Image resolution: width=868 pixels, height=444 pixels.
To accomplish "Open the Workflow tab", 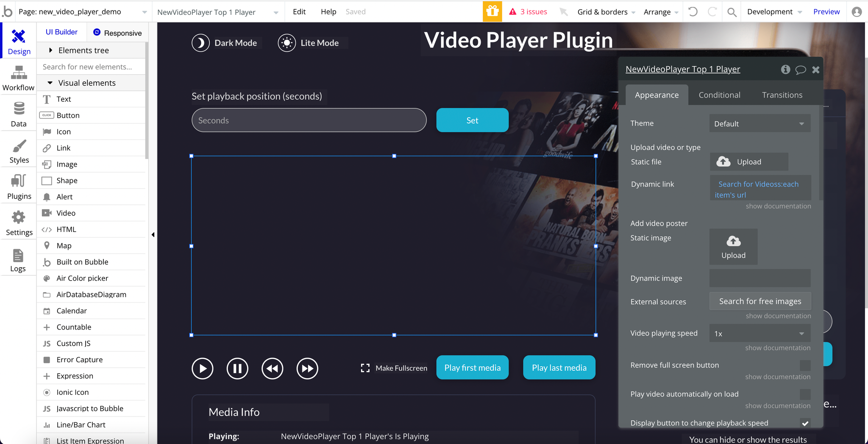I will (19, 78).
